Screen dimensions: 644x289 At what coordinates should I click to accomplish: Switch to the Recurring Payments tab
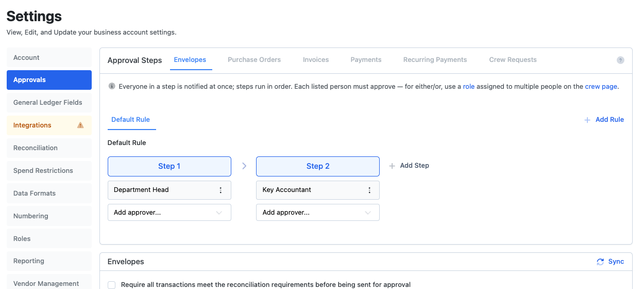pos(435,60)
